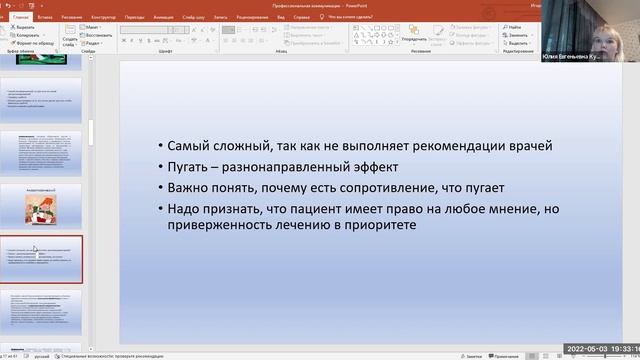Select the triangle shape in gallery
The height and width of the screenshot is (360, 640).
[356, 35]
